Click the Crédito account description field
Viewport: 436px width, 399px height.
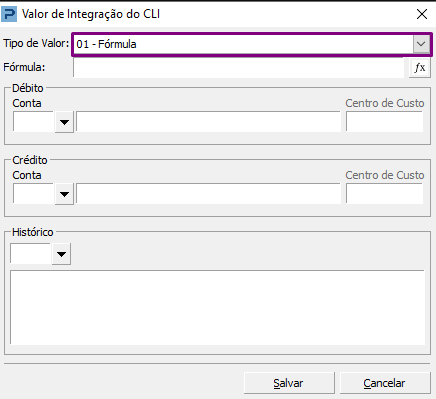[x=208, y=194]
